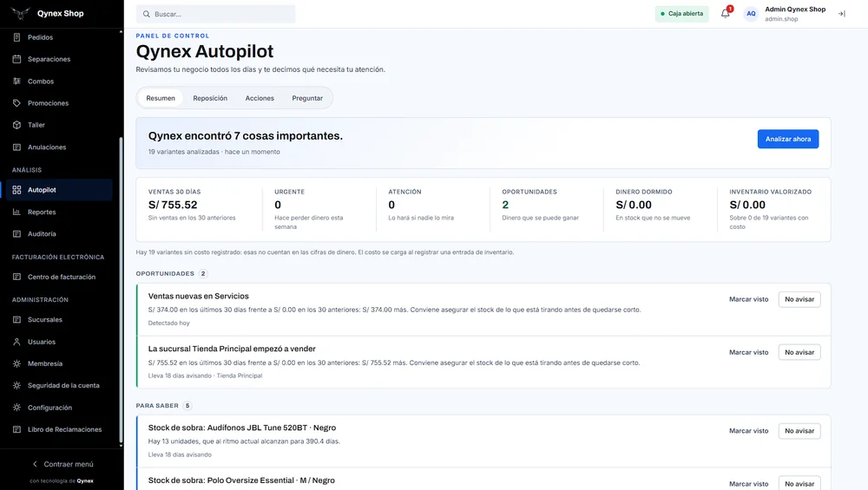The width and height of the screenshot is (868, 490).
Task: Click No avisar for Ventas nuevas en Servicios
Action: (x=799, y=299)
